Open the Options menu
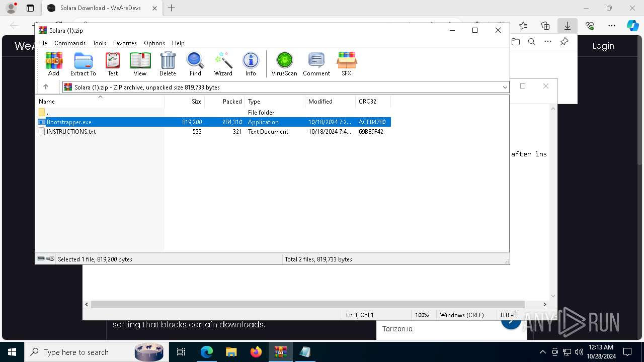Screen dimensions: 644x362 click(x=154, y=43)
